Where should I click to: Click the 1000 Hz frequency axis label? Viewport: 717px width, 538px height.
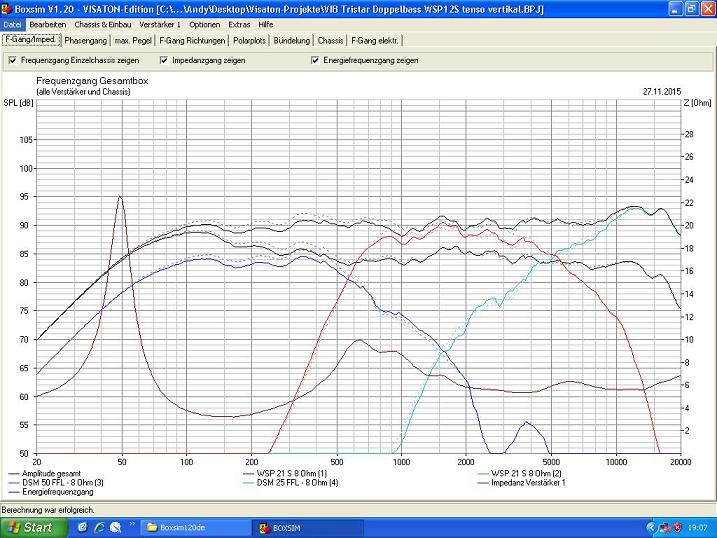(401, 462)
